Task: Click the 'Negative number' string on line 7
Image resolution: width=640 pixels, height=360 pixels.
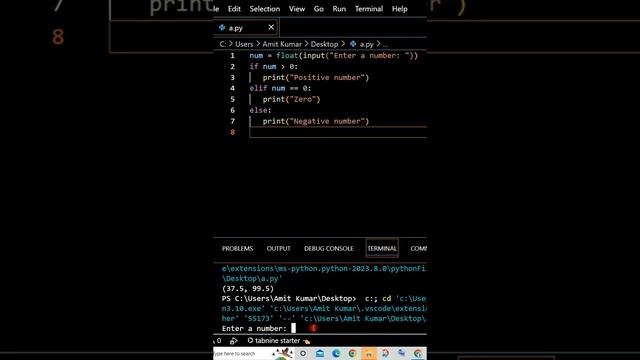Action: pyautogui.click(x=327, y=121)
